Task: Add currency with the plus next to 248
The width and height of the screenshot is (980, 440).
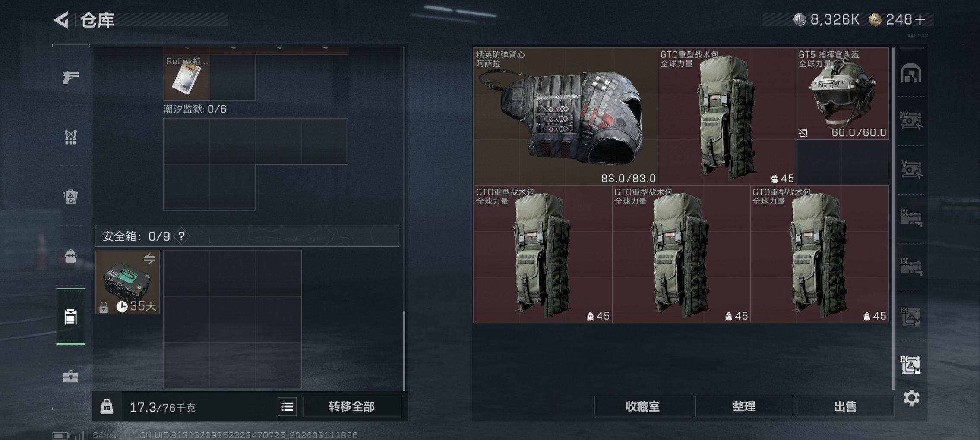Action: (920, 19)
